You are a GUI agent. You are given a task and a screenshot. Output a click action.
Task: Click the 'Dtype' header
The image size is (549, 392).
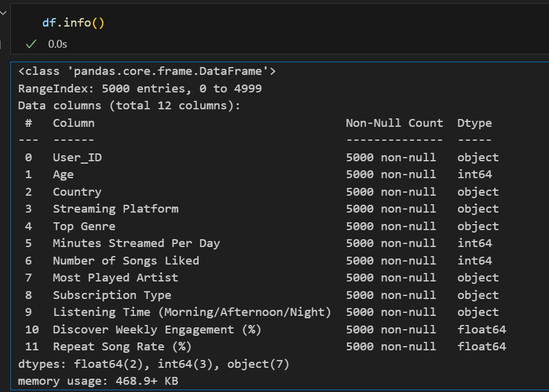(475, 123)
